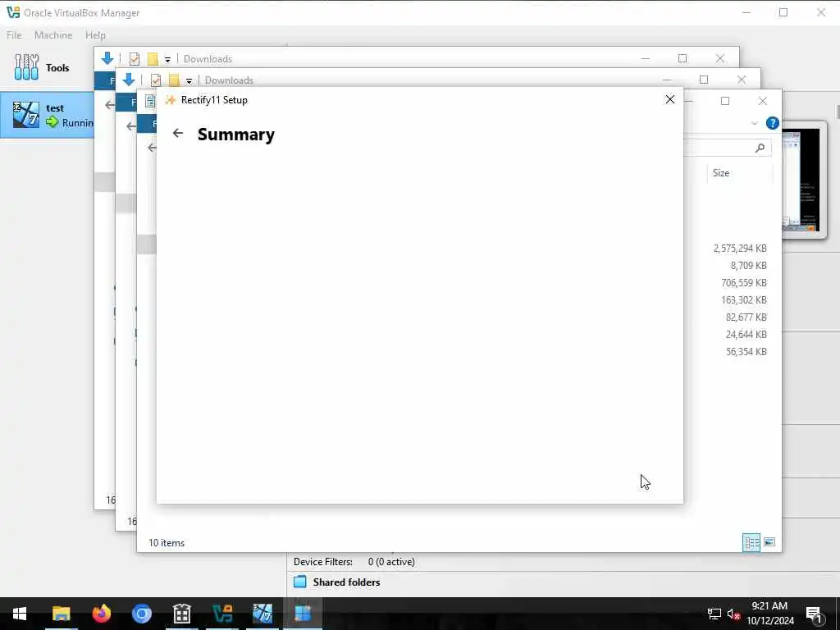Select Tools in the VirtualBox sidebar

pyautogui.click(x=47, y=67)
